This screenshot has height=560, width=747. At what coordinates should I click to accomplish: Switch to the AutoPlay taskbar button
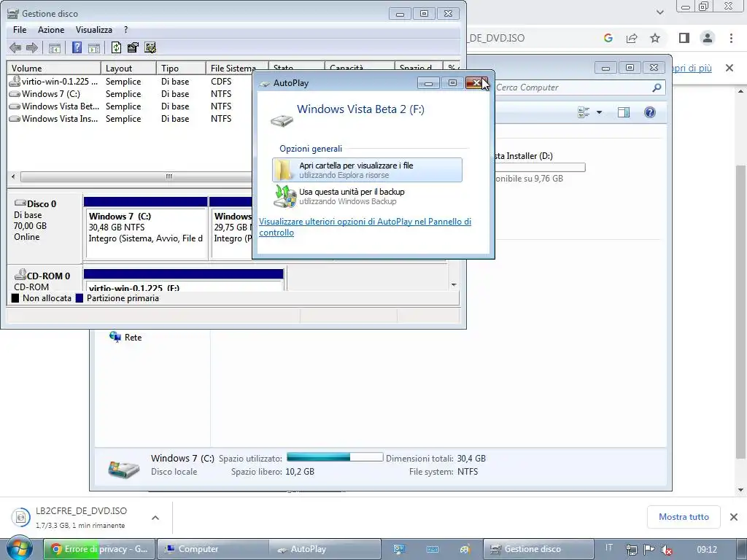[x=325, y=549]
